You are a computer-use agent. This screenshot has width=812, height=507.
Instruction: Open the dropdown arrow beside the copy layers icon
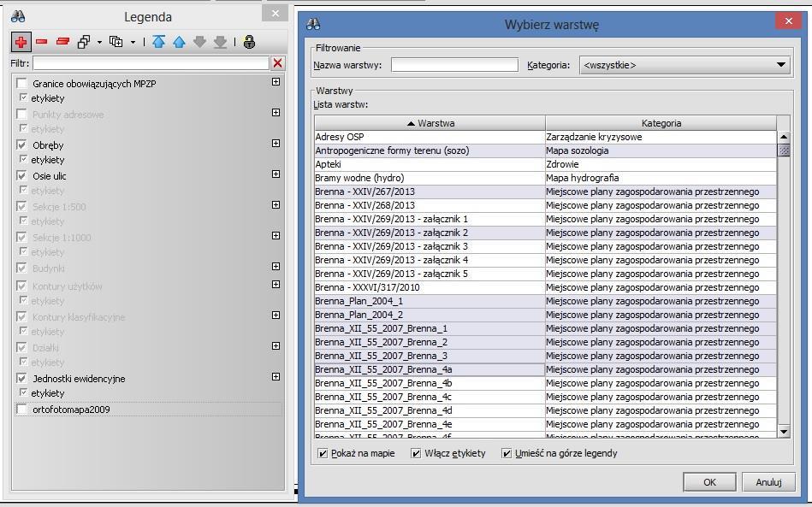(133, 42)
